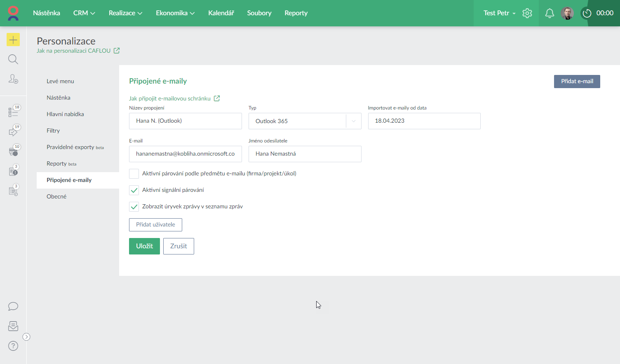Expand the CRM menu
Viewport: 620px width, 364px height.
(x=84, y=13)
